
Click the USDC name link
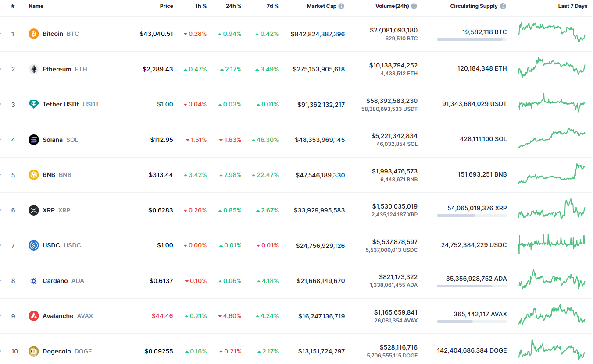(x=51, y=245)
